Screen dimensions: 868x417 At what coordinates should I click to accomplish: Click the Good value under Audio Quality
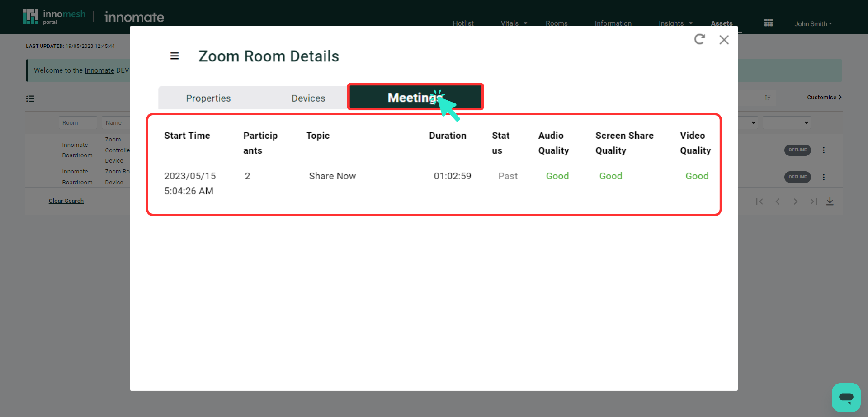[x=557, y=176]
